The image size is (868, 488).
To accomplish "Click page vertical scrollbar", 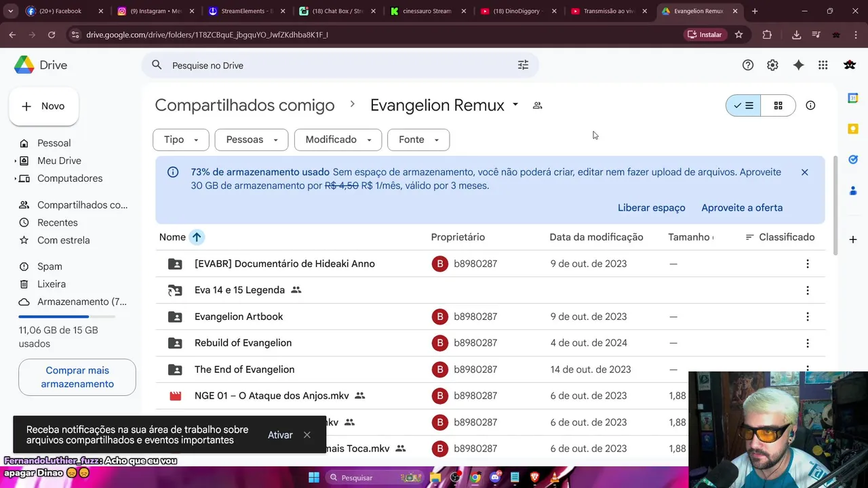I will click(x=835, y=205).
